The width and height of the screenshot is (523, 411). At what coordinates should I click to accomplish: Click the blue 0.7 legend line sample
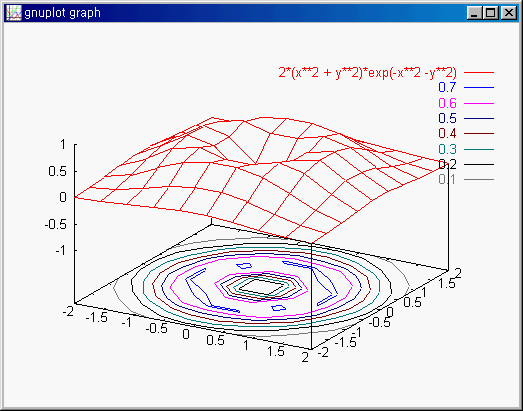(x=479, y=88)
